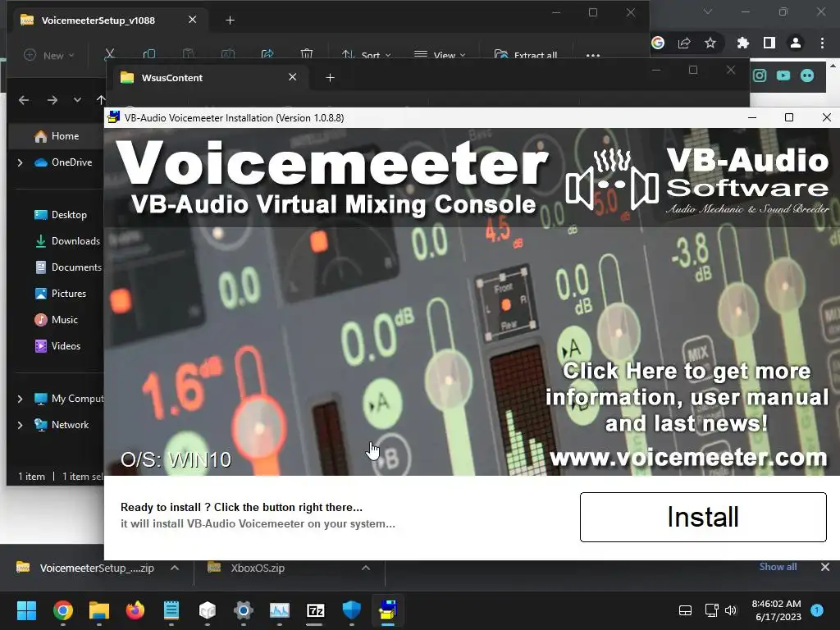Toggle Chrome side panel icon

pyautogui.click(x=769, y=43)
